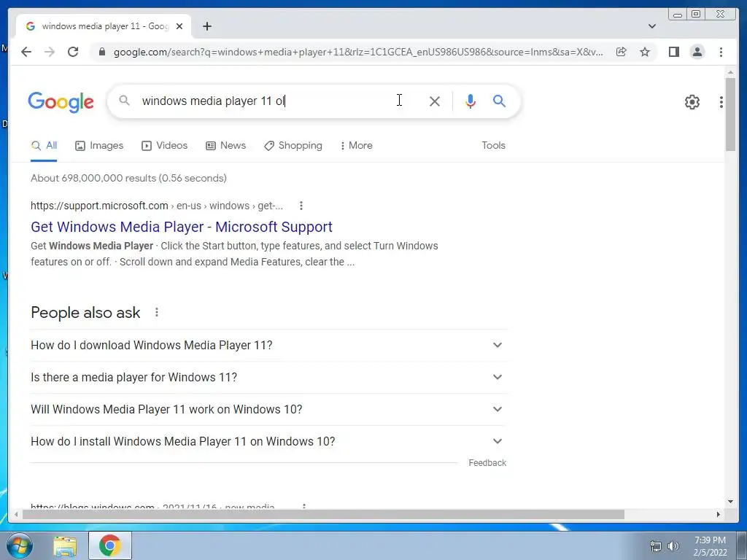This screenshot has height=560, width=747.
Task: Click the support.microsoft.com URL breadcrumb
Action: tap(157, 206)
